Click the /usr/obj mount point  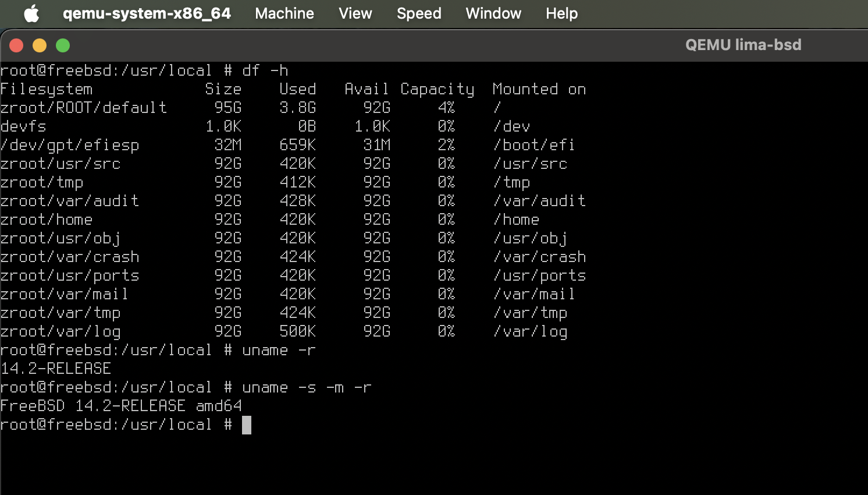click(x=531, y=238)
